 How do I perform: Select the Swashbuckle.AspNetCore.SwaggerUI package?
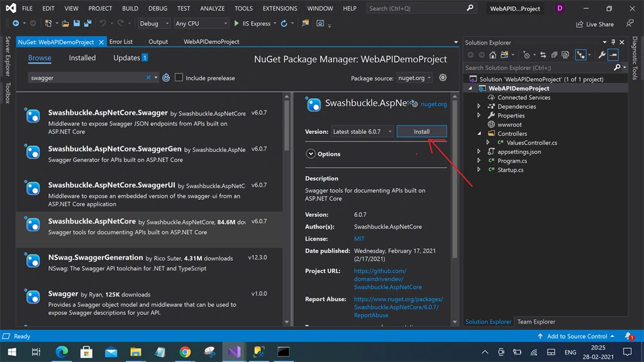(150, 194)
